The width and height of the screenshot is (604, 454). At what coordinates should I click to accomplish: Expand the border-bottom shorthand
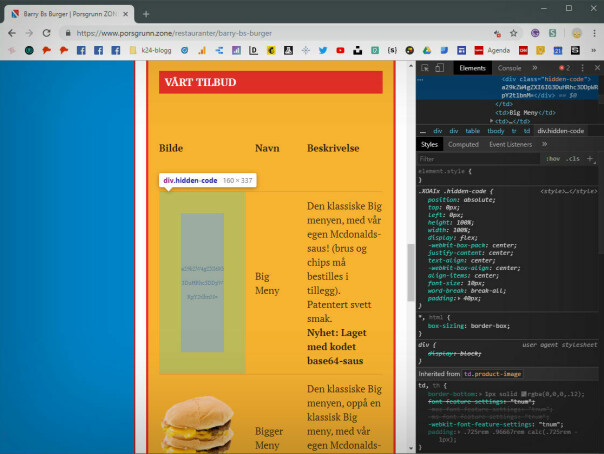(482, 394)
